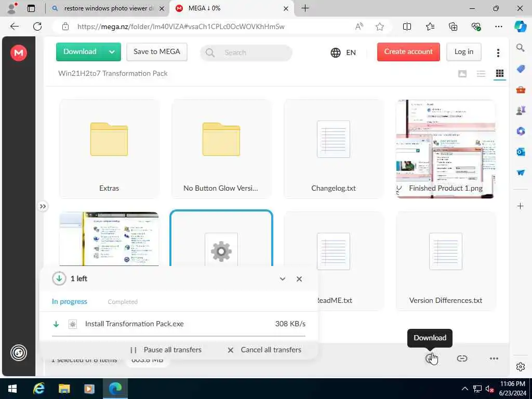The width and height of the screenshot is (532, 399).
Task: Open split screen icon in Edge toolbar
Action: coord(407,26)
